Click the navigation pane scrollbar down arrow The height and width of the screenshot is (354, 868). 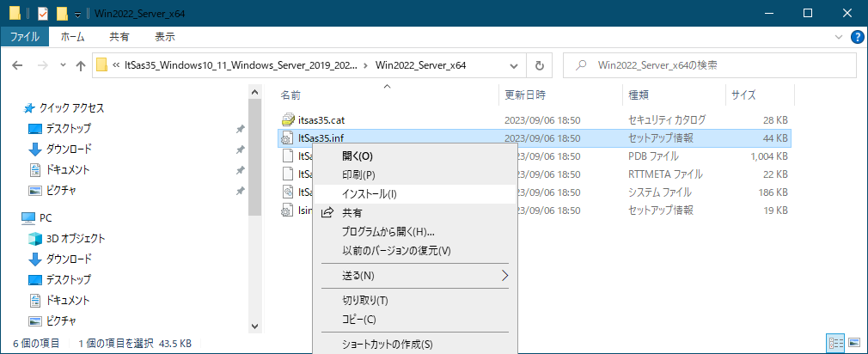(254, 327)
